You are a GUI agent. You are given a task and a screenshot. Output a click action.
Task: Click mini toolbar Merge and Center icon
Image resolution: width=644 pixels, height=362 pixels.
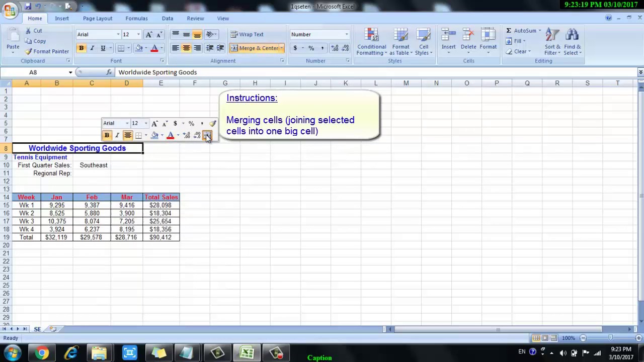click(x=207, y=135)
